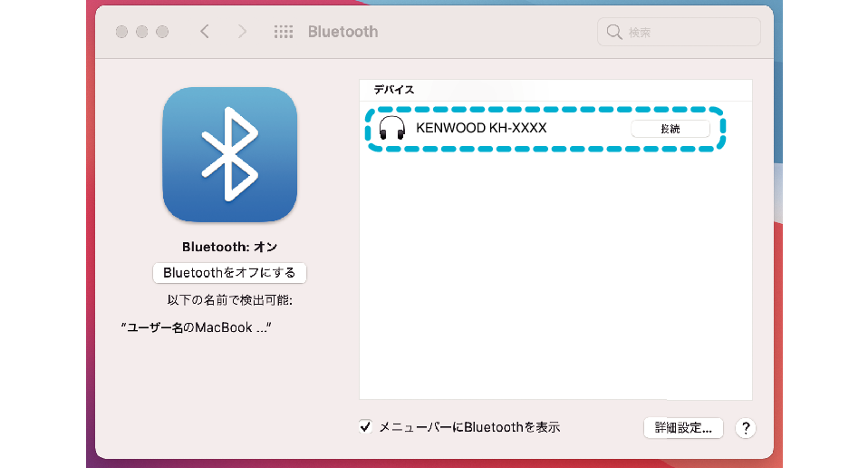Open 詳細設定... advanced settings

pos(683,427)
